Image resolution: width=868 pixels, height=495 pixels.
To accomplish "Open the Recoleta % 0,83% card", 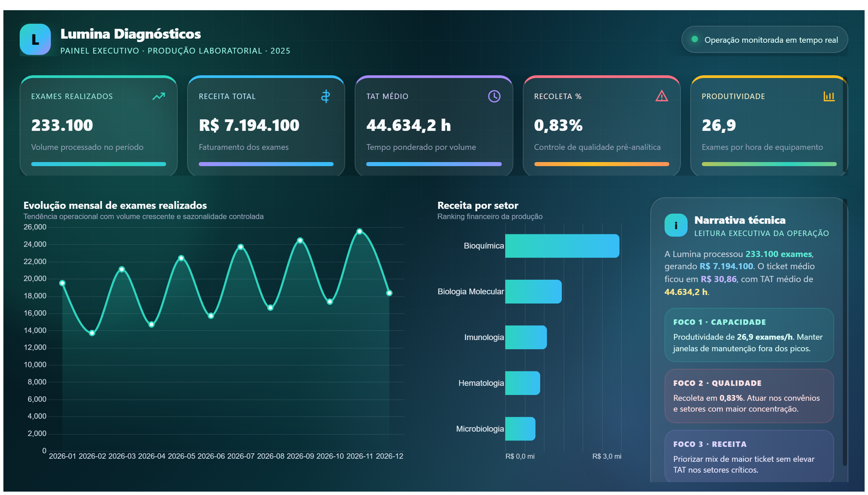I will (601, 126).
